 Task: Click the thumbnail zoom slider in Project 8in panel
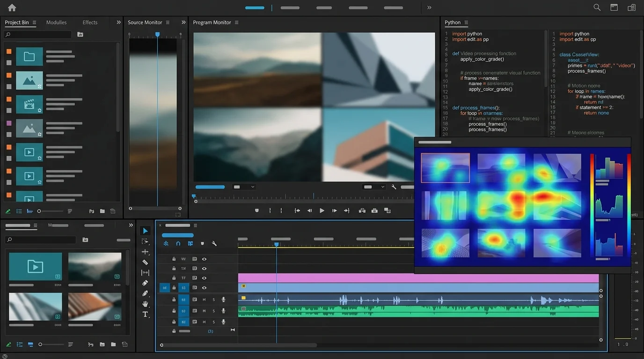click(51, 211)
